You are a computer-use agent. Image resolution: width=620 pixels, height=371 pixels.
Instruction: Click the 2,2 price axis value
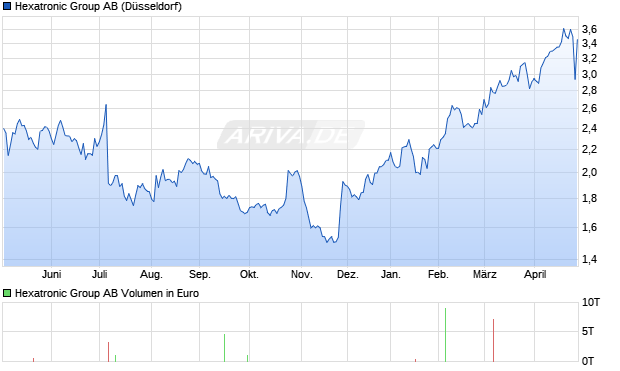589,150
